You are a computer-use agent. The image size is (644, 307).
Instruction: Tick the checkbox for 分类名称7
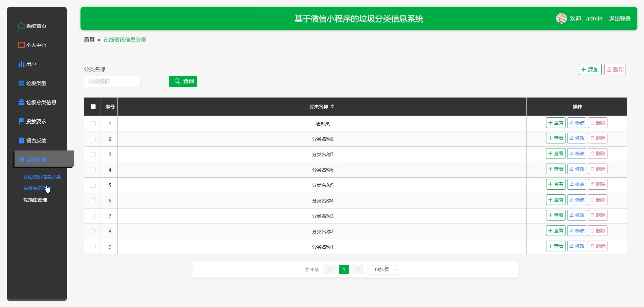pyautogui.click(x=93, y=155)
